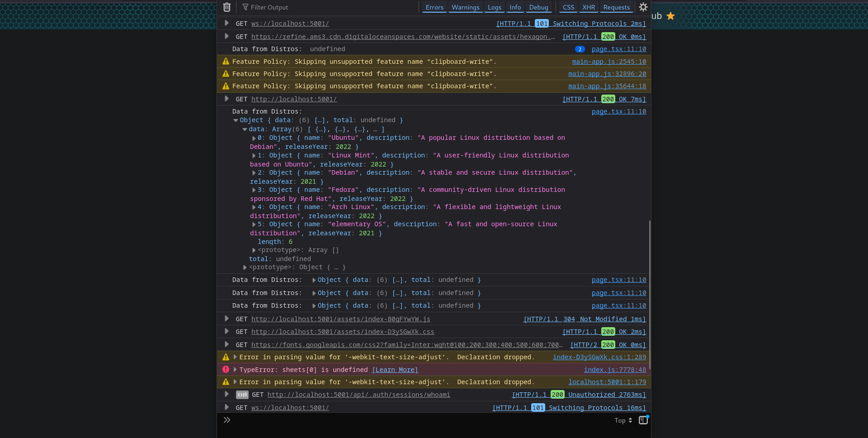Click 'length: 6' property text
Image resolution: width=868 pixels, height=438 pixels.
tap(275, 242)
